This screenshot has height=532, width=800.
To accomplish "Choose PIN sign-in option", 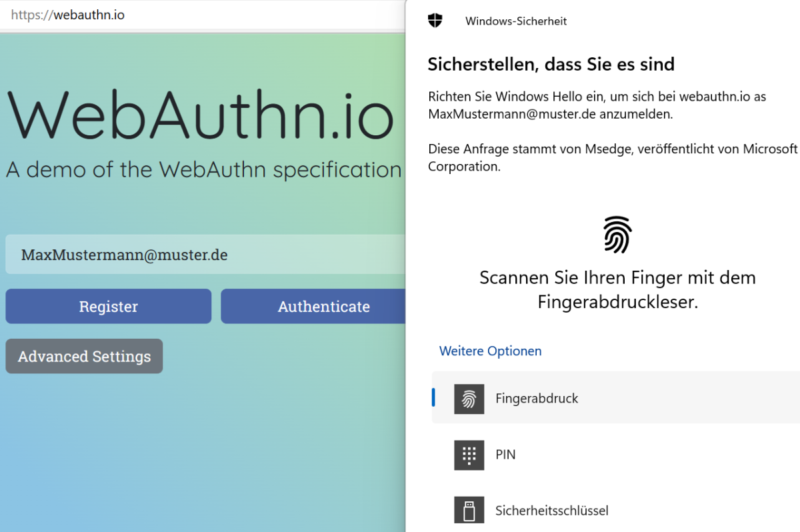I will [x=616, y=455].
